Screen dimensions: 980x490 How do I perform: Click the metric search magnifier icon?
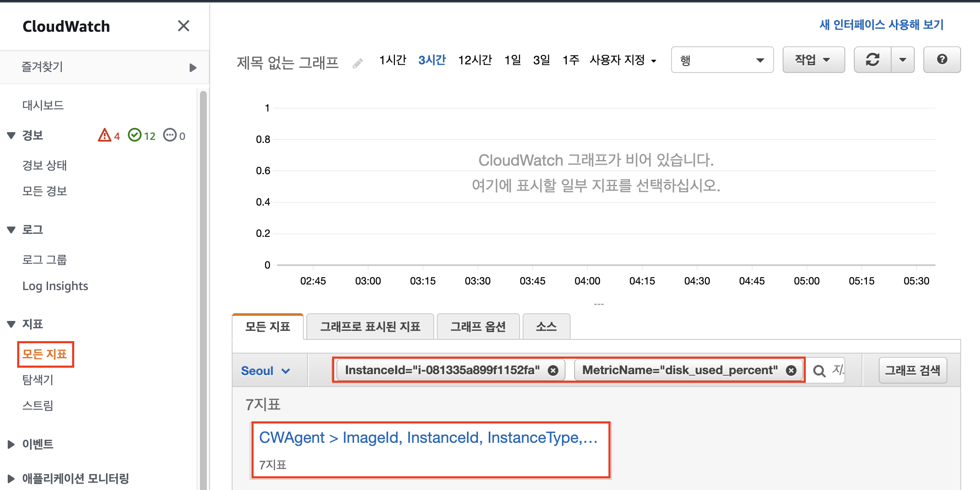(x=819, y=371)
